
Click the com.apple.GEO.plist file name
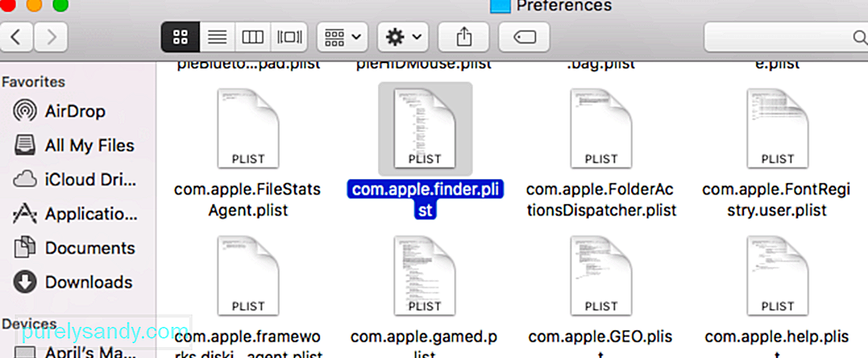click(602, 344)
